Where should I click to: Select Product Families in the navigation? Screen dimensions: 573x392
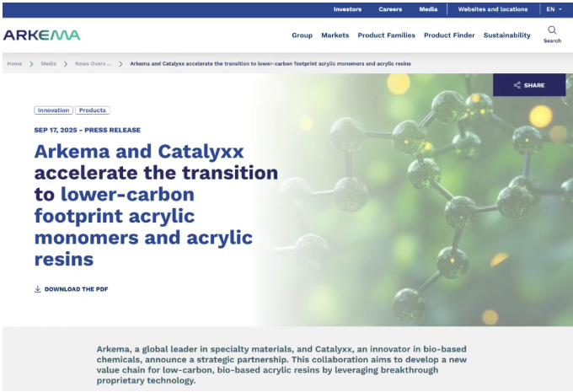[x=386, y=35]
